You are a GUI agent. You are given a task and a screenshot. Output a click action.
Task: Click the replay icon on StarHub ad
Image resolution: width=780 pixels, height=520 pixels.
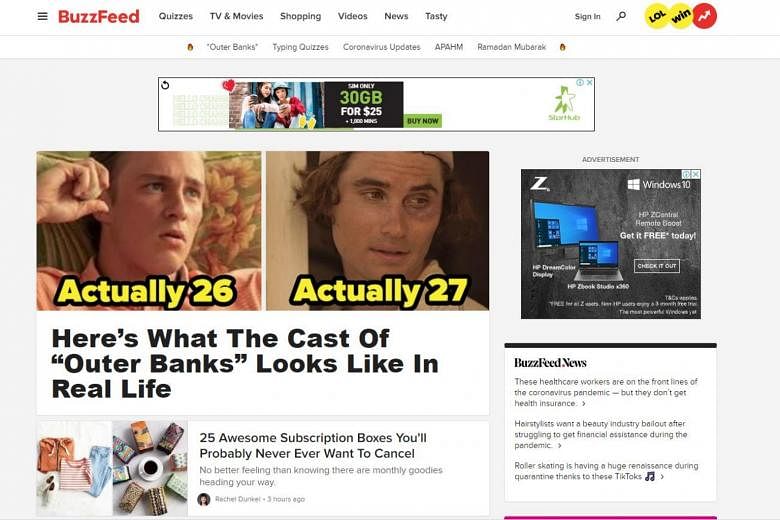point(165,85)
